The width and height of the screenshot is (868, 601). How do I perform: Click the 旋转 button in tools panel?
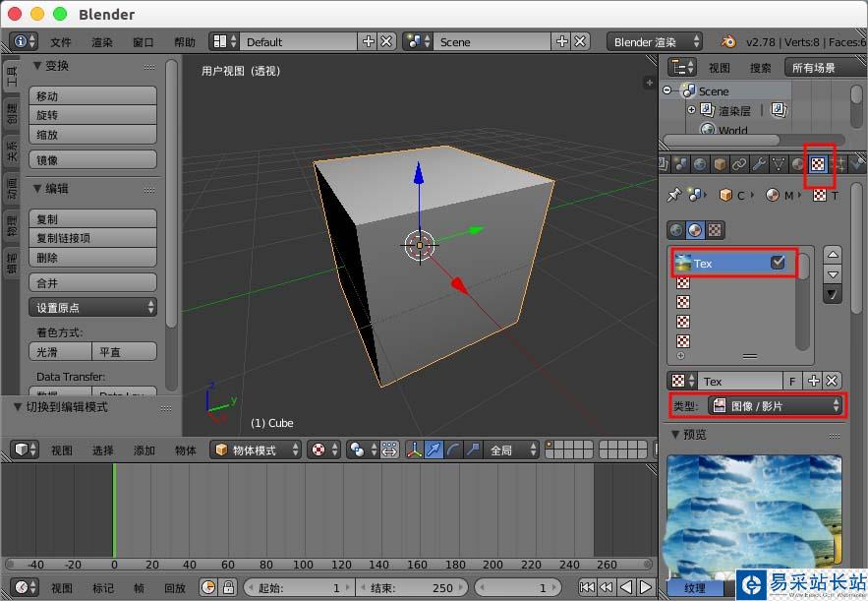92,115
